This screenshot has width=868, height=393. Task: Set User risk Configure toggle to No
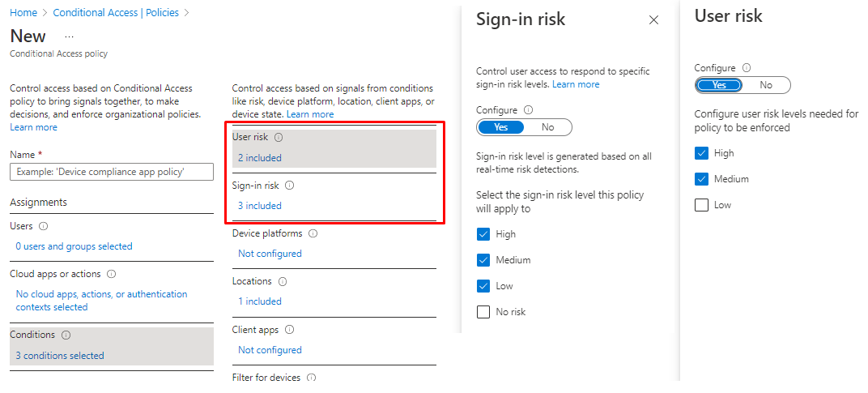click(x=766, y=85)
